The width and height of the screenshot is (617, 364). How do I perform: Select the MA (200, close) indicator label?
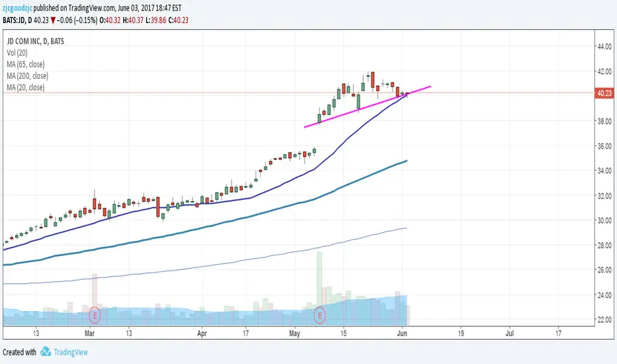(x=27, y=75)
